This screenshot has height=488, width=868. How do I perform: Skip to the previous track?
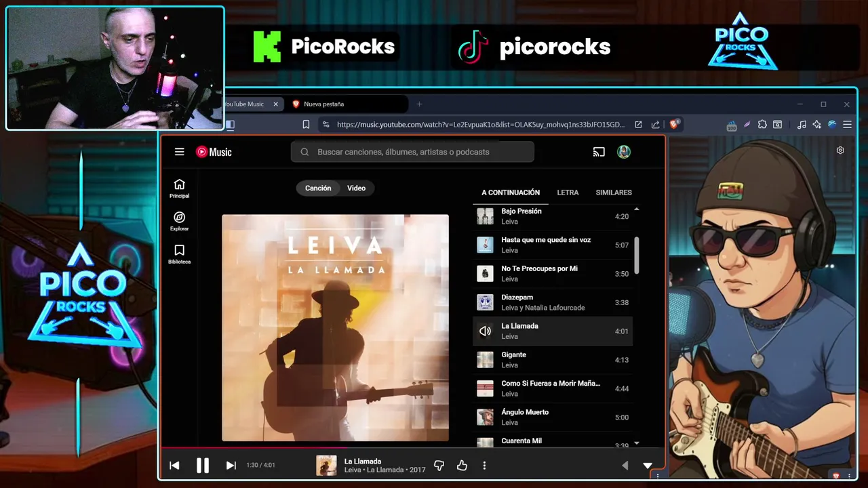point(174,466)
